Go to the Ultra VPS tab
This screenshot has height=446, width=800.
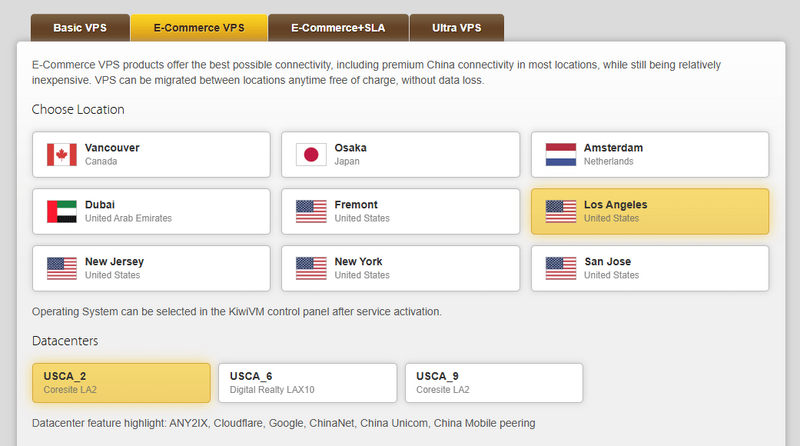(x=457, y=28)
